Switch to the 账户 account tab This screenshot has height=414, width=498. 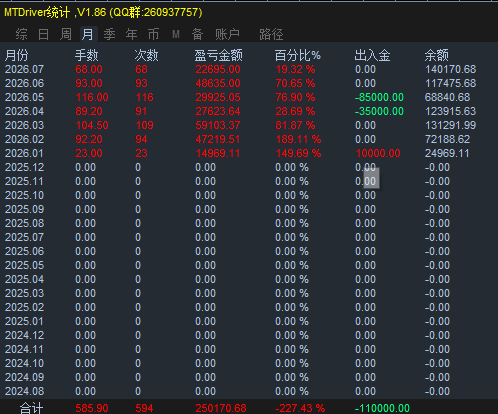click(x=227, y=34)
